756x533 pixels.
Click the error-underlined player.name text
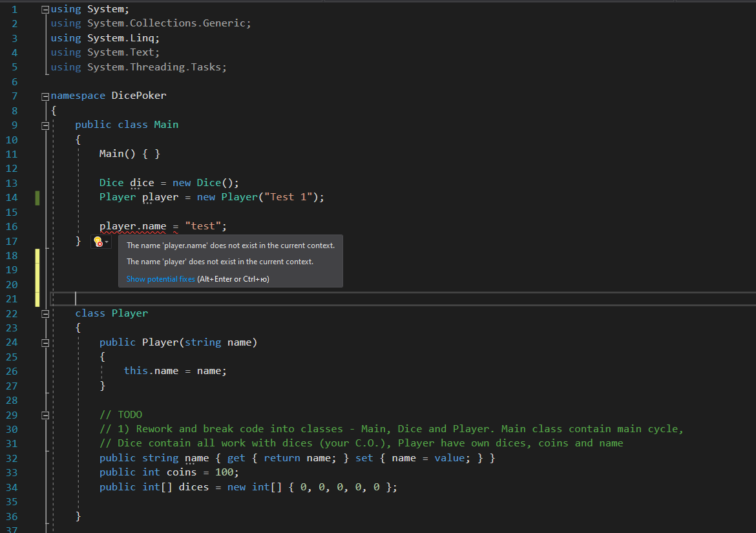[132, 226]
